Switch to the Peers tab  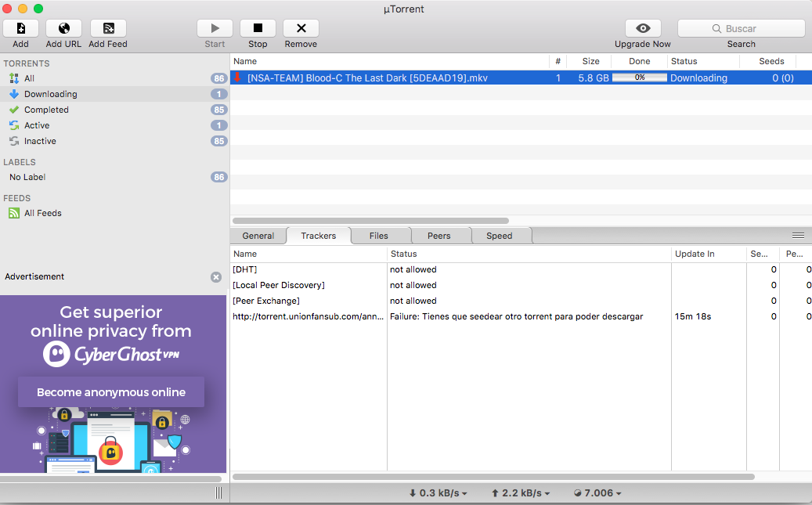click(439, 236)
